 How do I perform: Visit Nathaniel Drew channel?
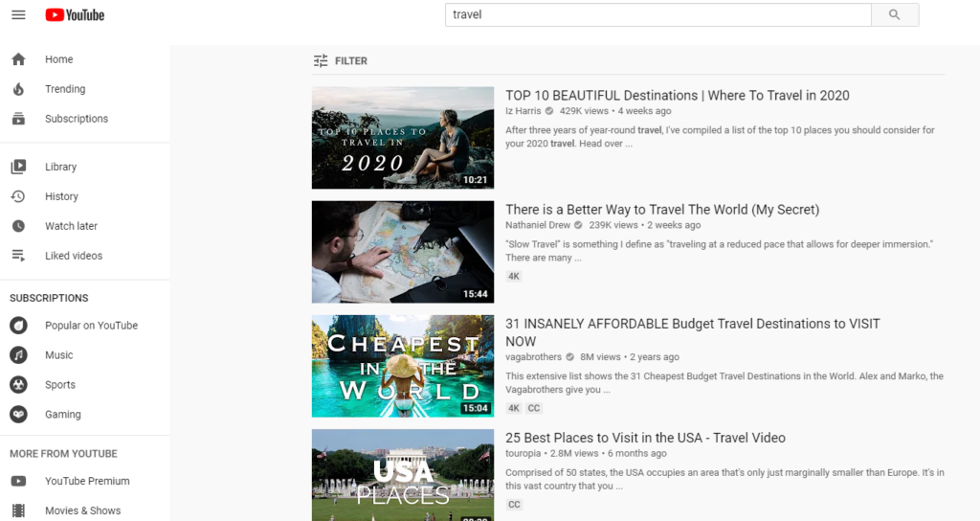coord(538,225)
